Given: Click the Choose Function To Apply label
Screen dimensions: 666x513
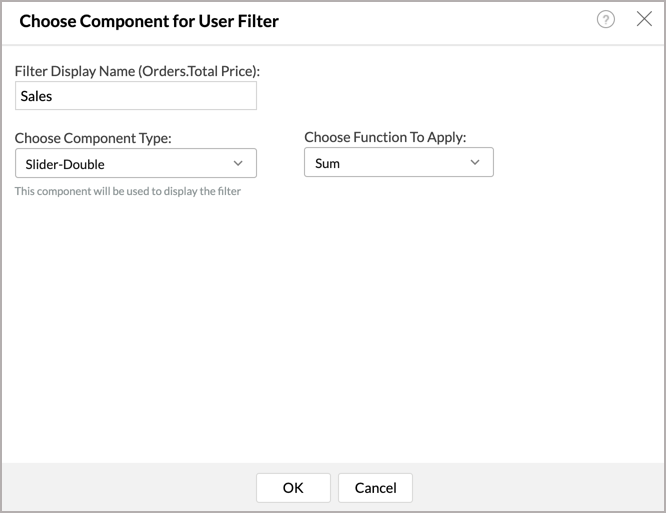Looking at the screenshot, I should (x=385, y=137).
